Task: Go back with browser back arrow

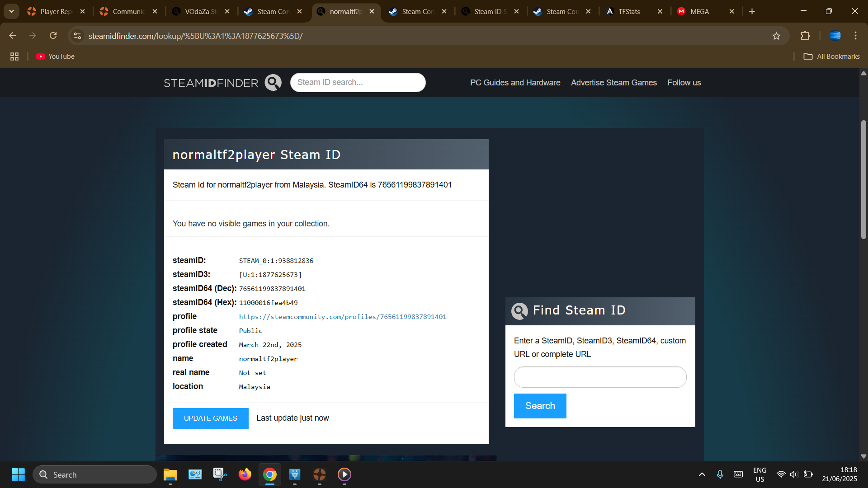Action: click(13, 36)
